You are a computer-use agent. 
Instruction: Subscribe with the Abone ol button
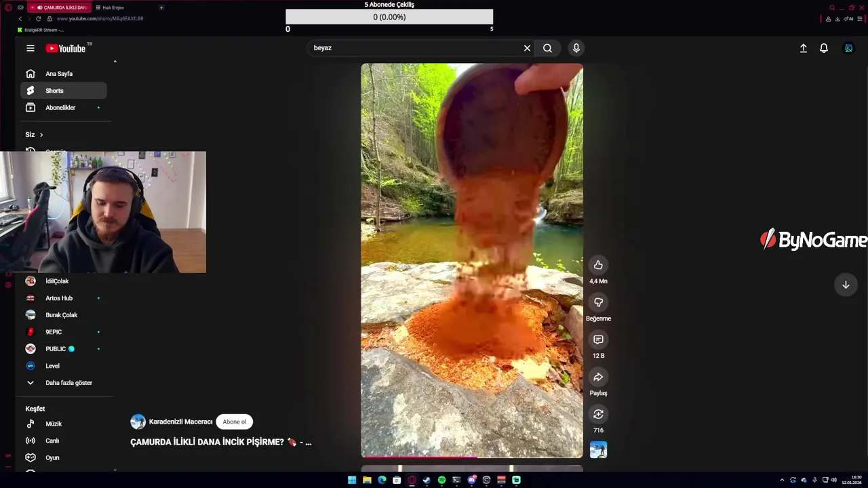(235, 422)
